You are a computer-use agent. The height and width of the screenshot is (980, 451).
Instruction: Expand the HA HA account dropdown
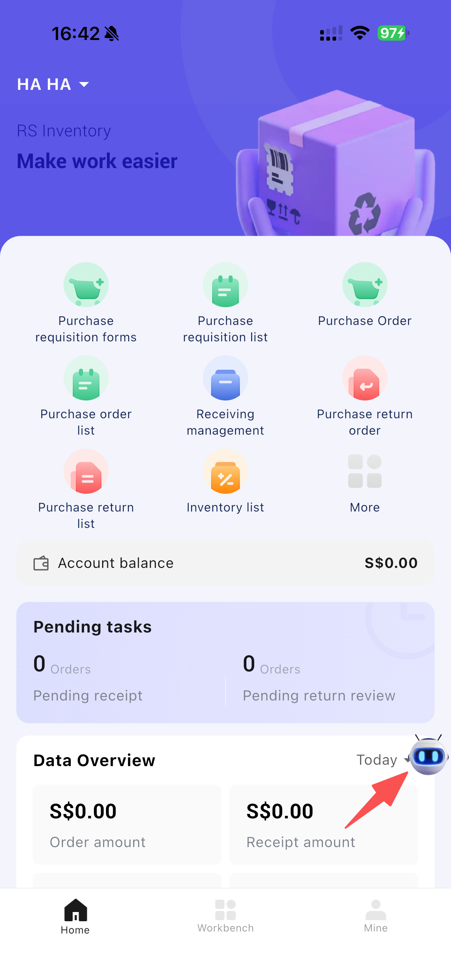[x=53, y=84]
